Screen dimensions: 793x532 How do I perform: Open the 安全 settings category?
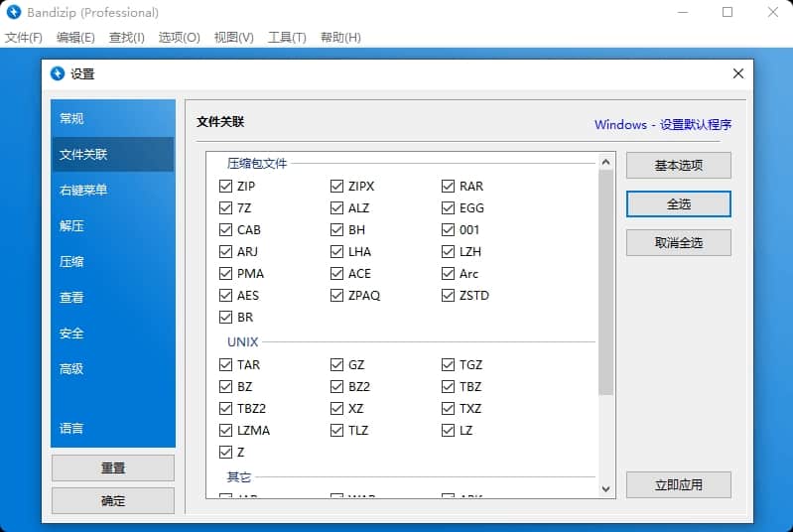tap(113, 333)
